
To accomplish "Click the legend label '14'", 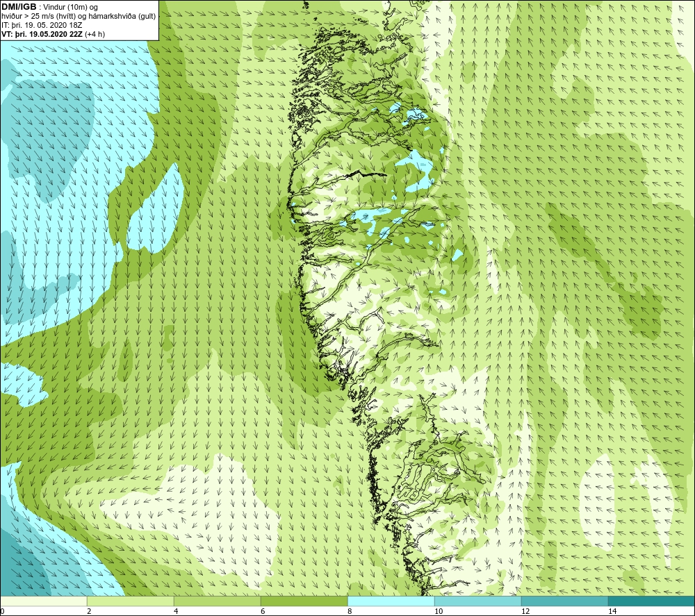I will click(x=612, y=611).
